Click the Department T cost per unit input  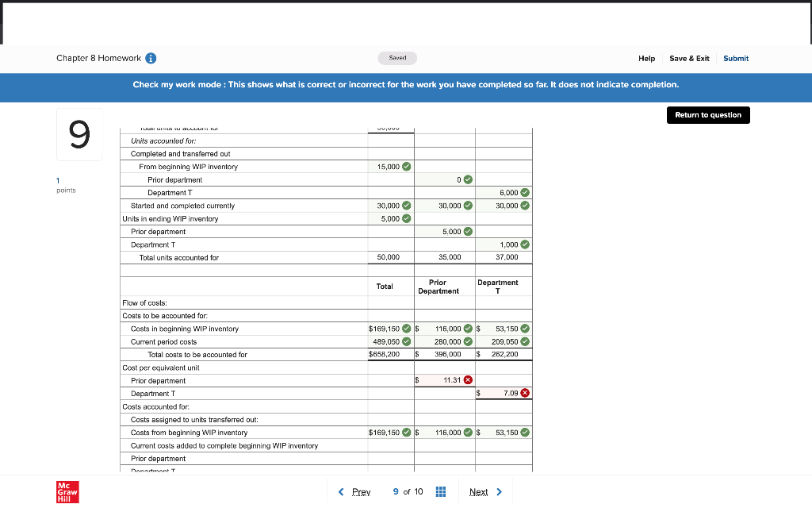pos(500,393)
